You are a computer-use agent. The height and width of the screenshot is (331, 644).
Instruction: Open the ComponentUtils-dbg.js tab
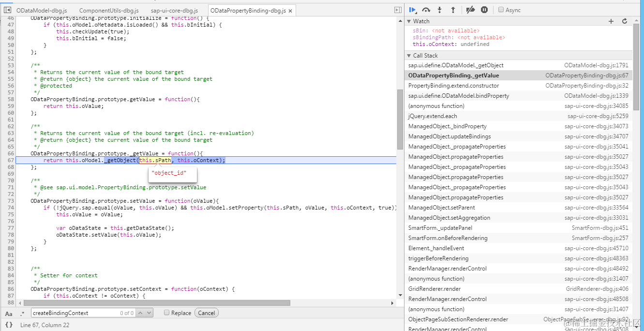pos(109,10)
